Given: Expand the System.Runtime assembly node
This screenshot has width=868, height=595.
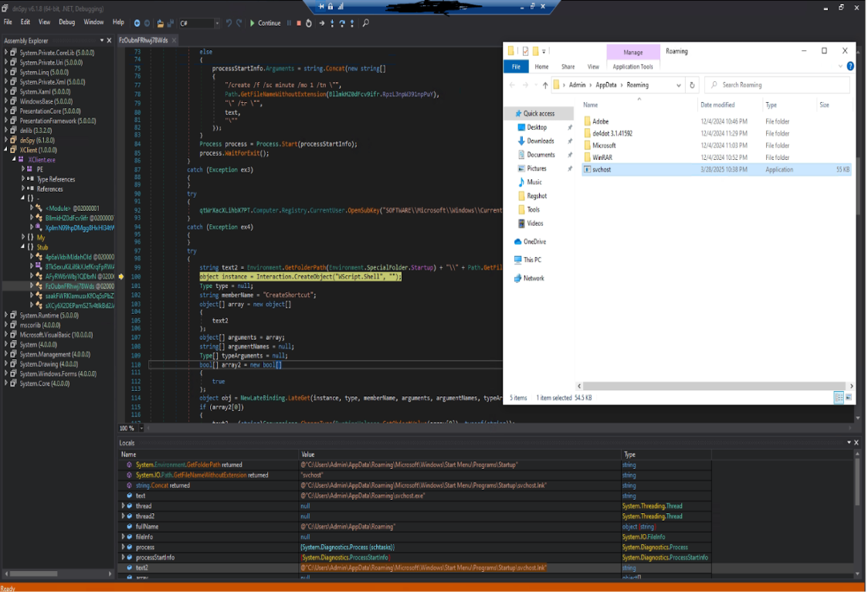Looking at the screenshot, I should click(6, 315).
